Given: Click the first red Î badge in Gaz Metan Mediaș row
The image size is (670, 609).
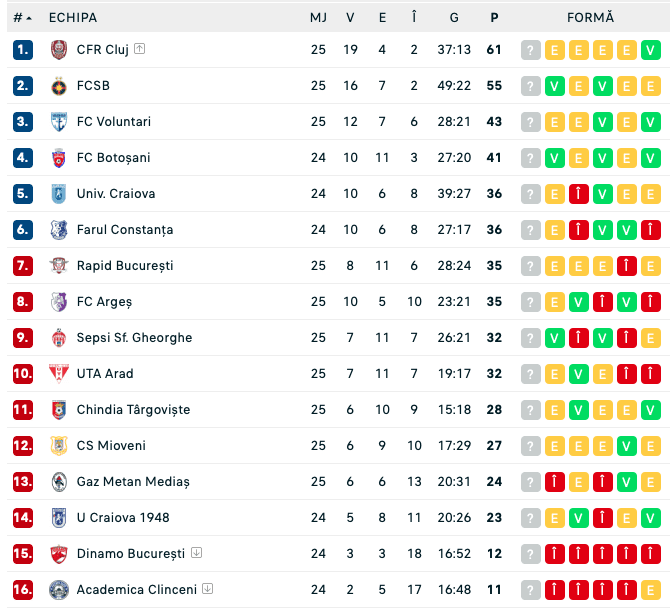Looking at the screenshot, I should 555,482.
